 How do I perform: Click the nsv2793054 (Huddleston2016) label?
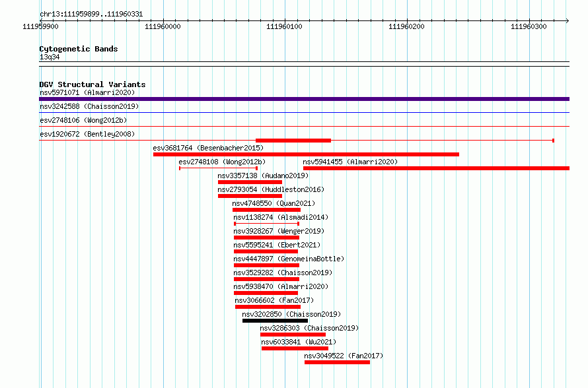tap(271, 189)
